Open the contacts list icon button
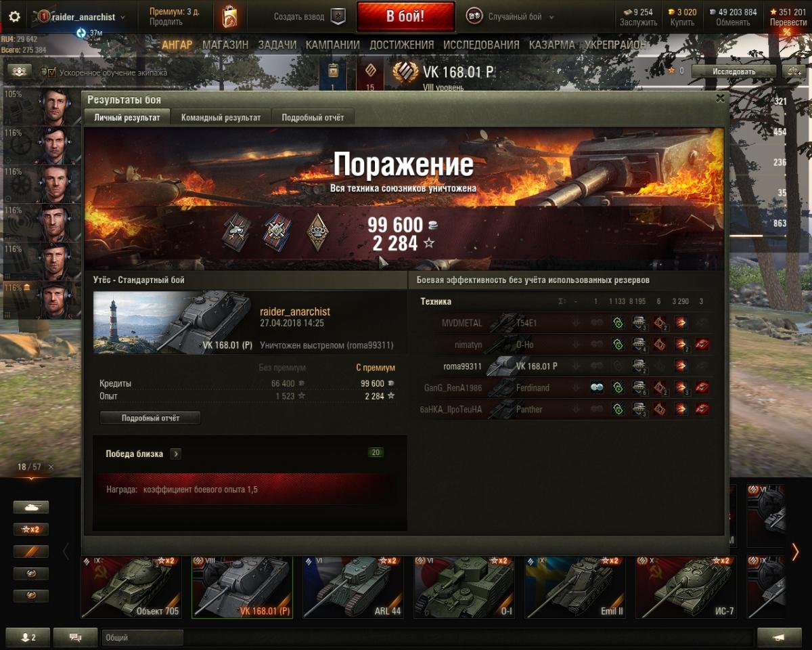Viewport: 812px width, 650px height. point(28,637)
